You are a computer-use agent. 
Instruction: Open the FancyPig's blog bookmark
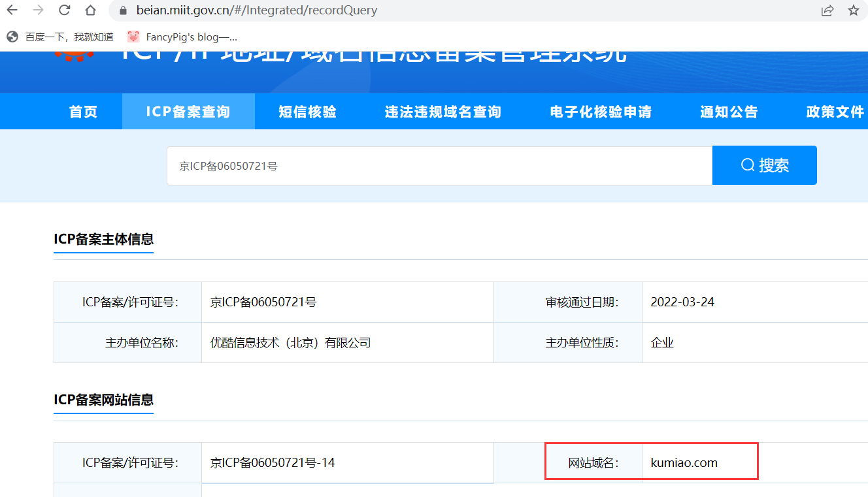pyautogui.click(x=183, y=37)
